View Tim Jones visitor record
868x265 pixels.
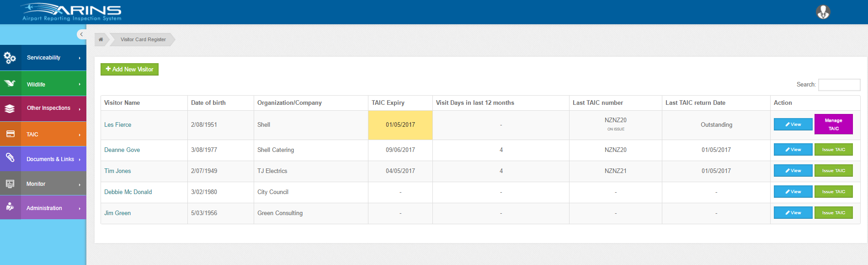[x=793, y=171]
